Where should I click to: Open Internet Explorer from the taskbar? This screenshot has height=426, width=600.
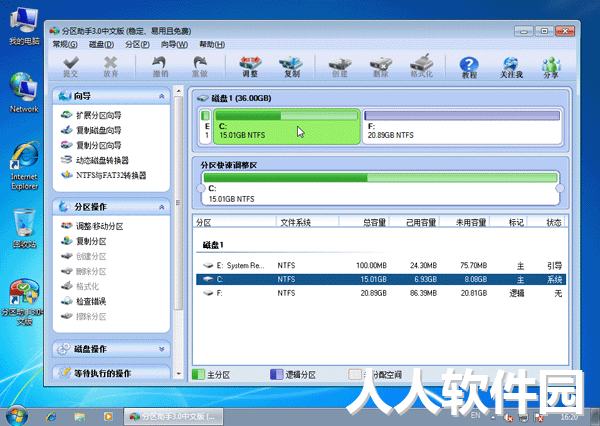pyautogui.click(x=51, y=416)
